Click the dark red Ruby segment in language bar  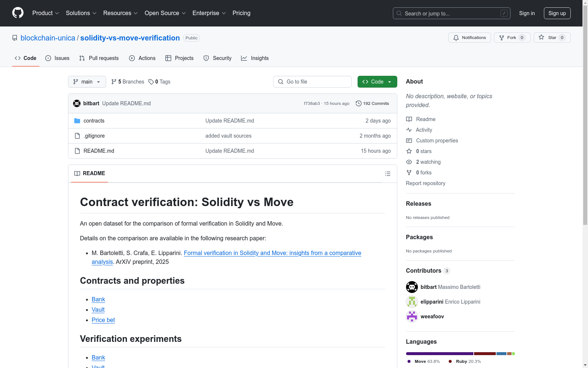click(x=485, y=354)
